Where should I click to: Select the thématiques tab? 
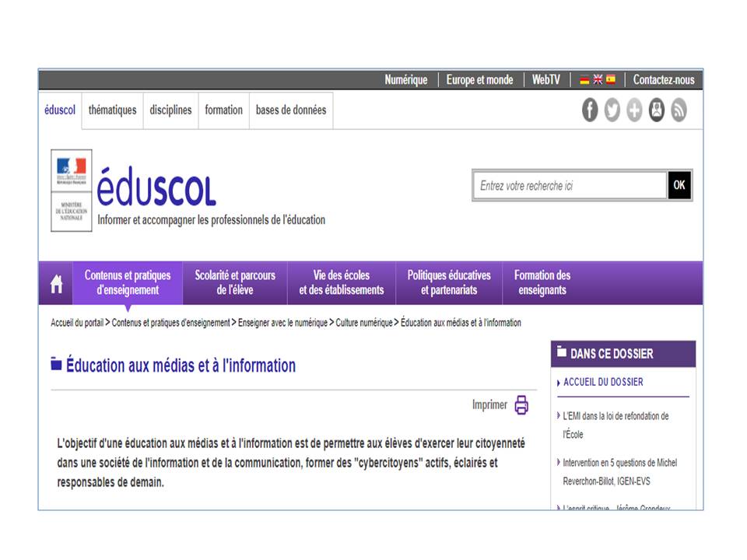pyautogui.click(x=112, y=110)
